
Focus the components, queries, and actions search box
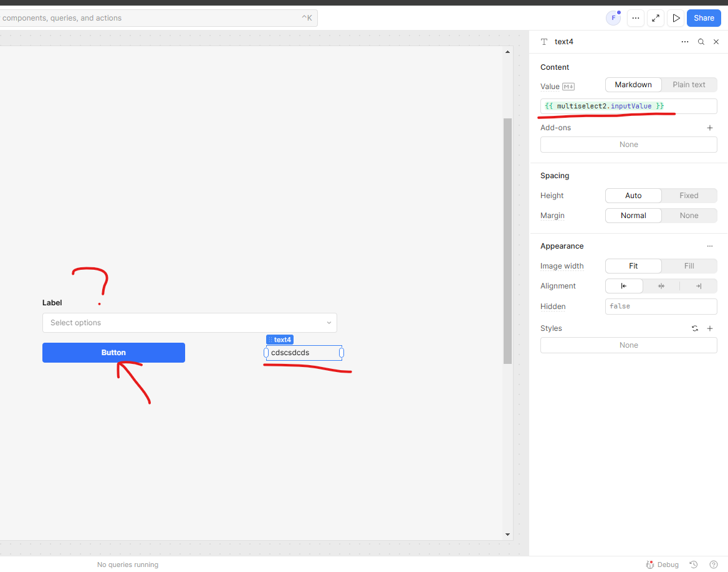pyautogui.click(x=158, y=18)
